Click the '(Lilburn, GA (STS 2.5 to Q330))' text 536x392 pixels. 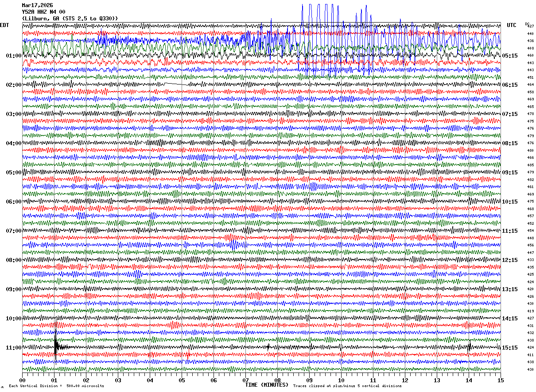coord(70,19)
